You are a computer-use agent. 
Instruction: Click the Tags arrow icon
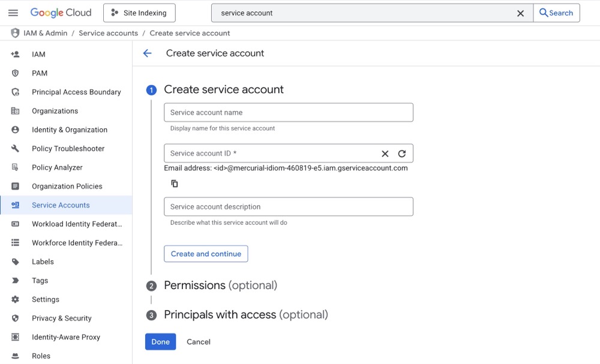16,280
